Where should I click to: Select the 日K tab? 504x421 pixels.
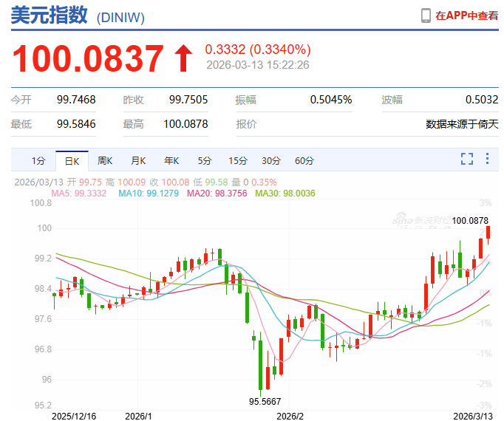(72, 160)
